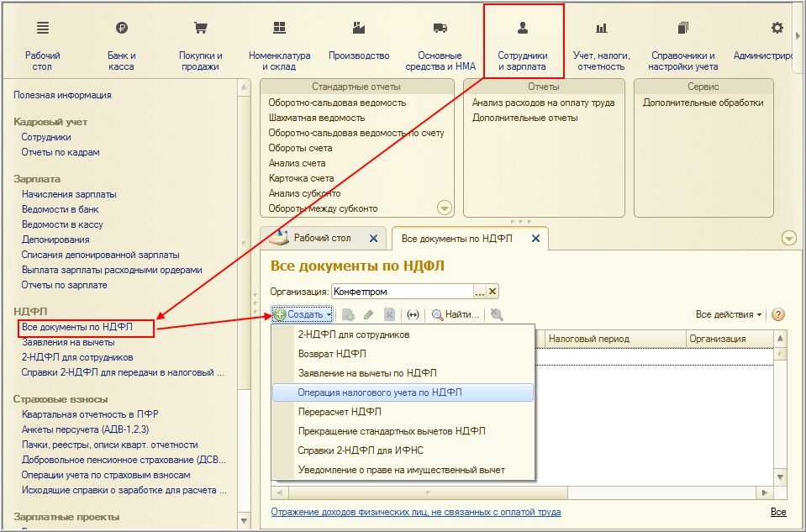Viewport: 806px width, 532px height.
Task: Clear the Организация field with X button
Action: (493, 292)
